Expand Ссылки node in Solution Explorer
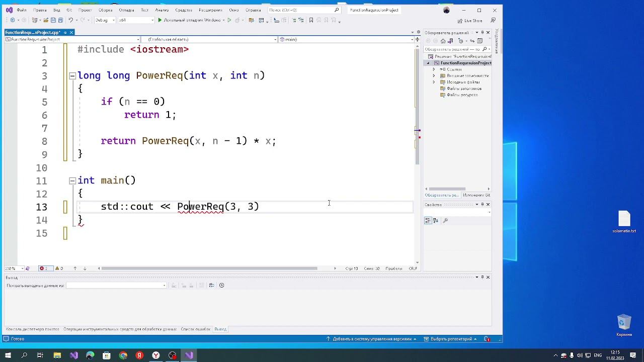This screenshot has height=362, width=644. coord(434,69)
